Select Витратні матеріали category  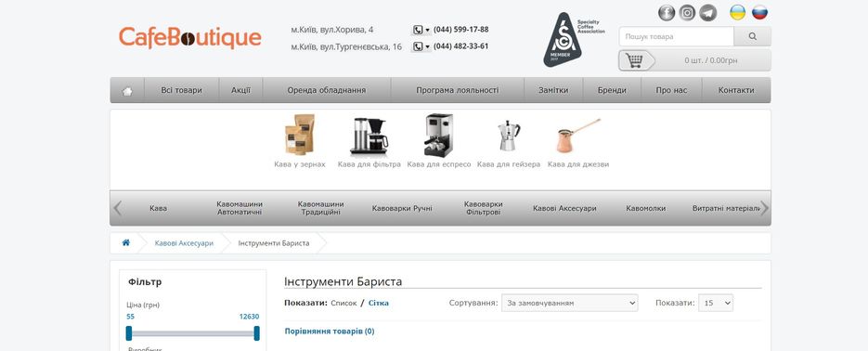725,208
